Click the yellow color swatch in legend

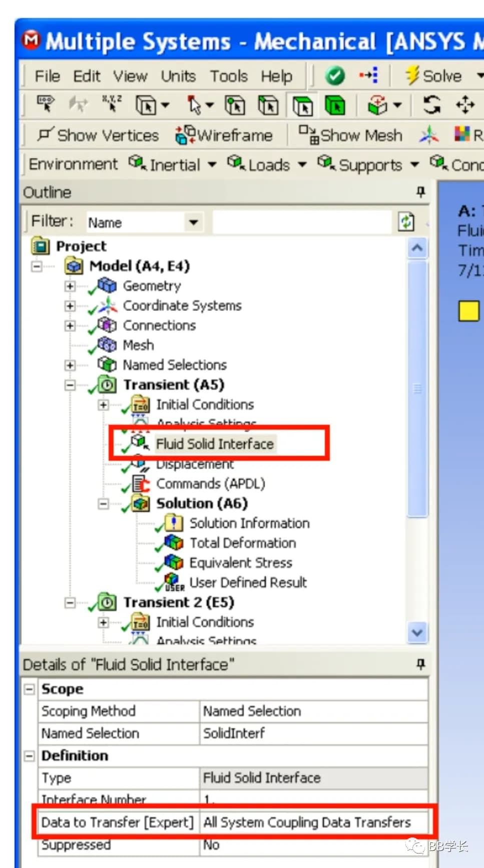click(x=469, y=311)
